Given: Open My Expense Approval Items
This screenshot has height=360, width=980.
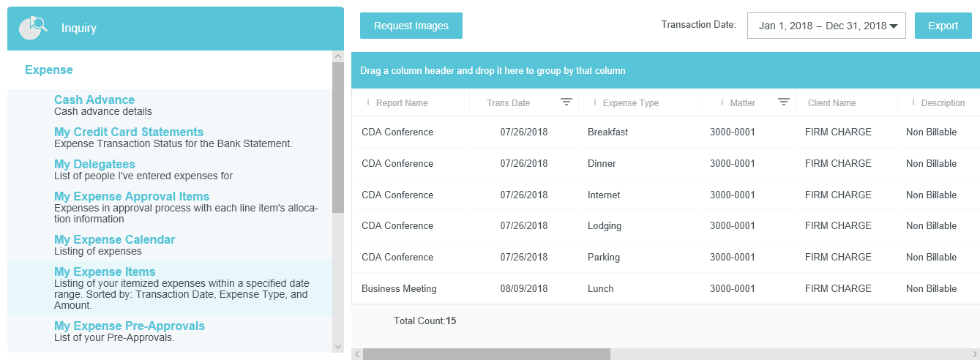Looking at the screenshot, I should pos(132,197).
